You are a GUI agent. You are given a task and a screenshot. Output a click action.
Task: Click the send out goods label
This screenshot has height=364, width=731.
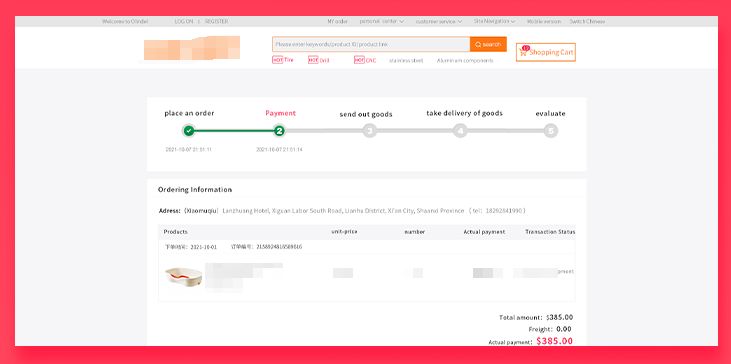click(366, 114)
